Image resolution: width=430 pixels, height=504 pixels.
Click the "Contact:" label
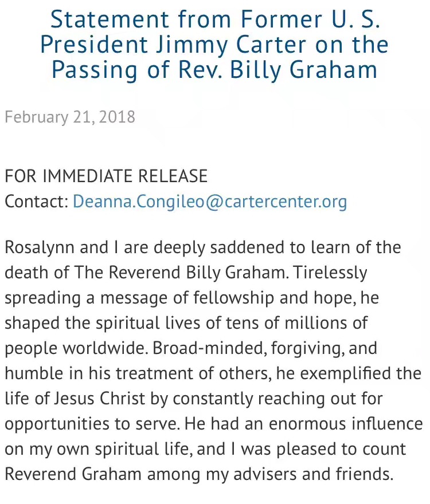tap(36, 202)
